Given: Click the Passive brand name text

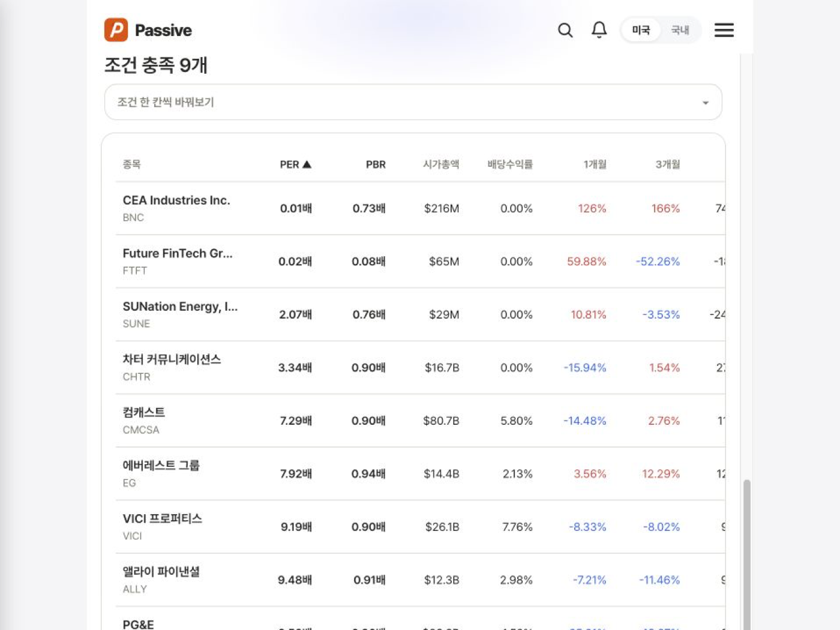Looking at the screenshot, I should (163, 30).
